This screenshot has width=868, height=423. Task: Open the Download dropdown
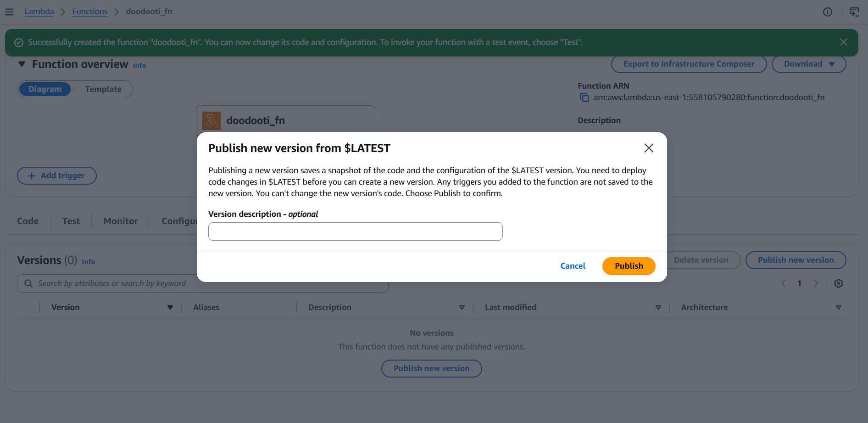(809, 64)
